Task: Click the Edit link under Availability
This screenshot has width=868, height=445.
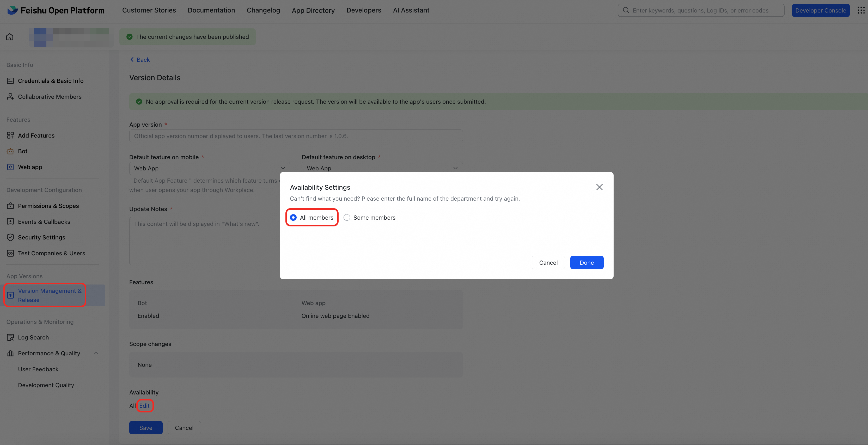Action: pyautogui.click(x=144, y=406)
